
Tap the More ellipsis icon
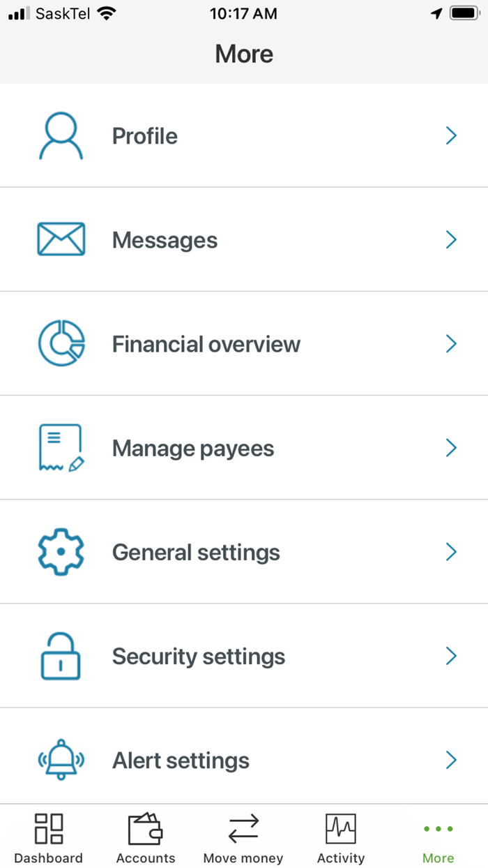click(x=438, y=828)
